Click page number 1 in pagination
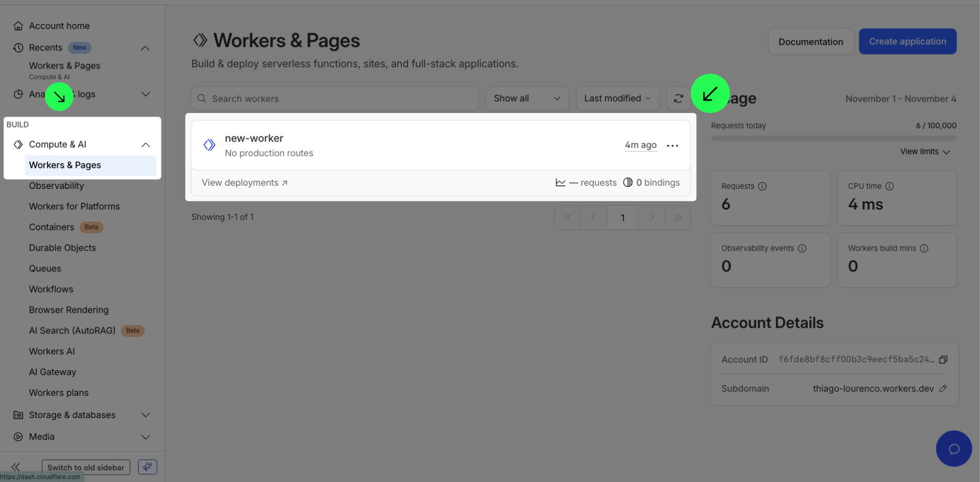The width and height of the screenshot is (980, 482). [623, 217]
